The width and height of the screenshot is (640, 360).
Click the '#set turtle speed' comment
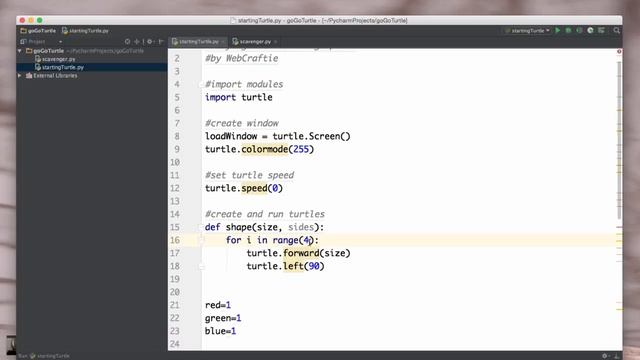pos(249,175)
